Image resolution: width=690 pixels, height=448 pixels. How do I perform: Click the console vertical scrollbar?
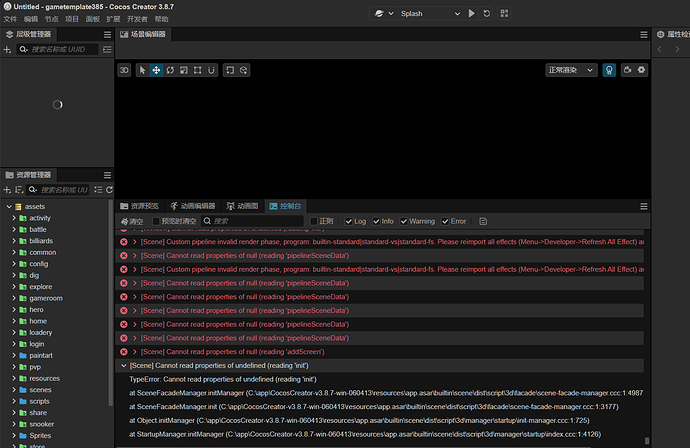tap(646, 441)
